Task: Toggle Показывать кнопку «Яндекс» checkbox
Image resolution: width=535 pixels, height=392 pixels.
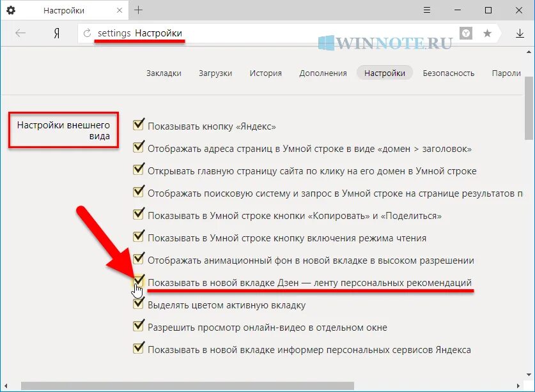Action: pyautogui.click(x=138, y=125)
